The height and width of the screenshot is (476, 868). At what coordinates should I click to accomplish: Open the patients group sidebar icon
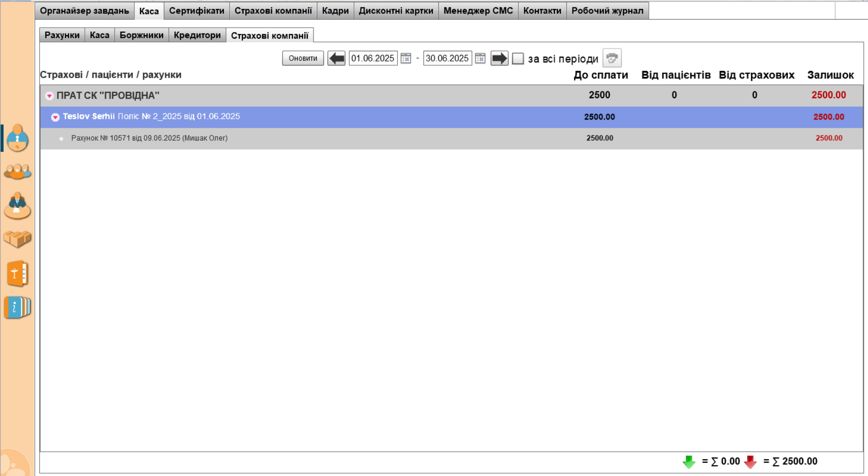tap(17, 172)
